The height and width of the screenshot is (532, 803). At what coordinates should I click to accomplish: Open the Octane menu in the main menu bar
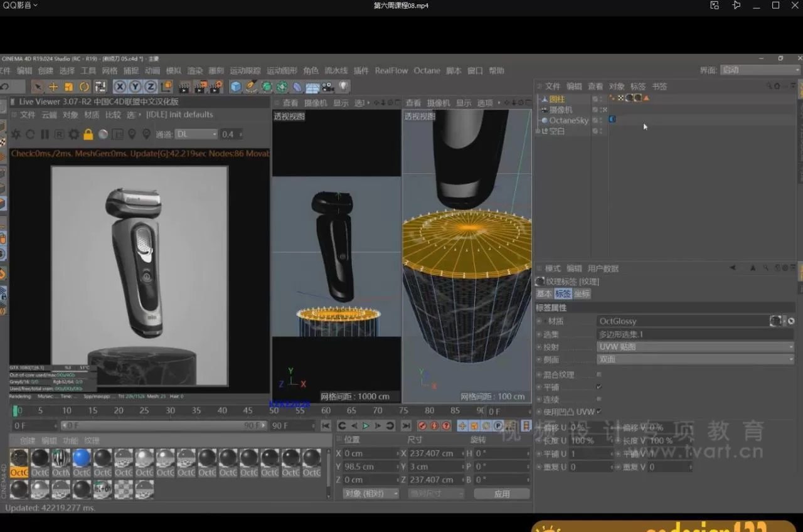(x=427, y=70)
